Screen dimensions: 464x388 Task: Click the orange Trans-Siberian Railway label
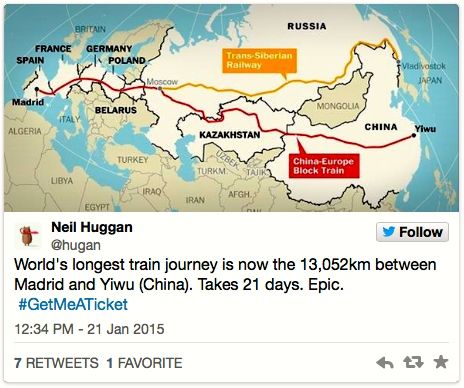pos(259,61)
